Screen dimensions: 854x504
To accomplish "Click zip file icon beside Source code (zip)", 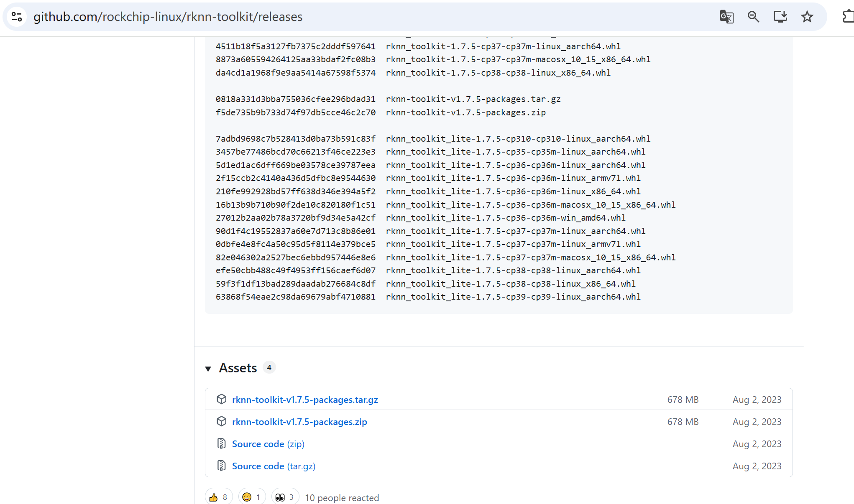I will 222,444.
